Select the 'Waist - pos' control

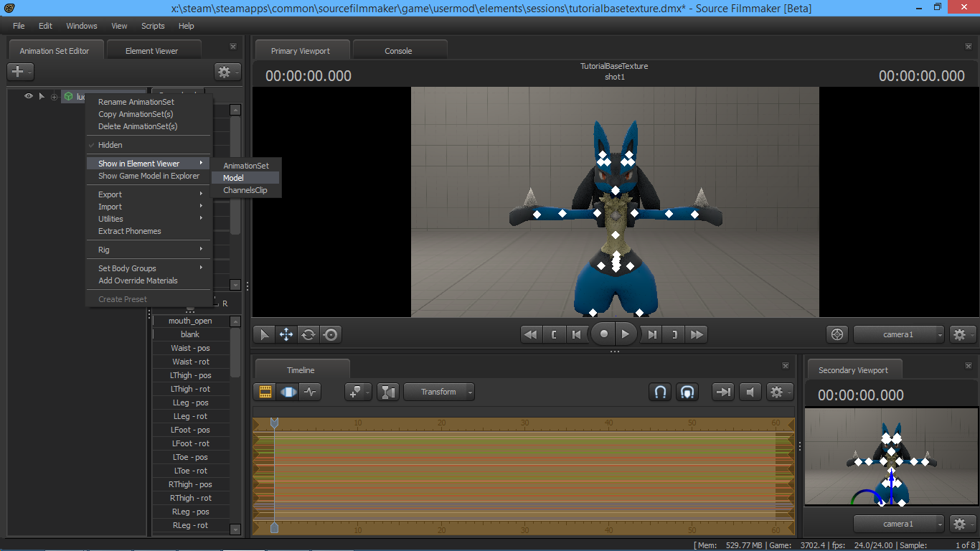click(x=190, y=348)
